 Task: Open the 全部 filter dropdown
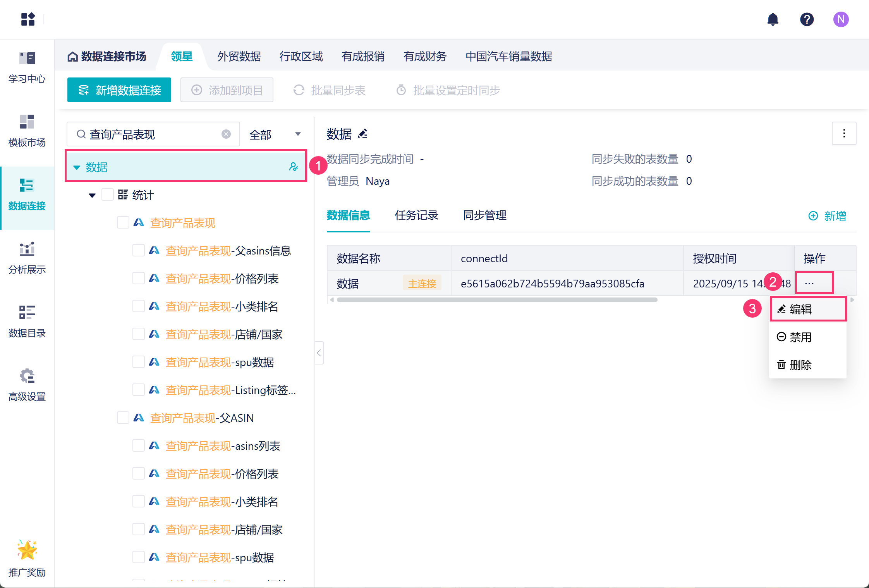click(275, 134)
